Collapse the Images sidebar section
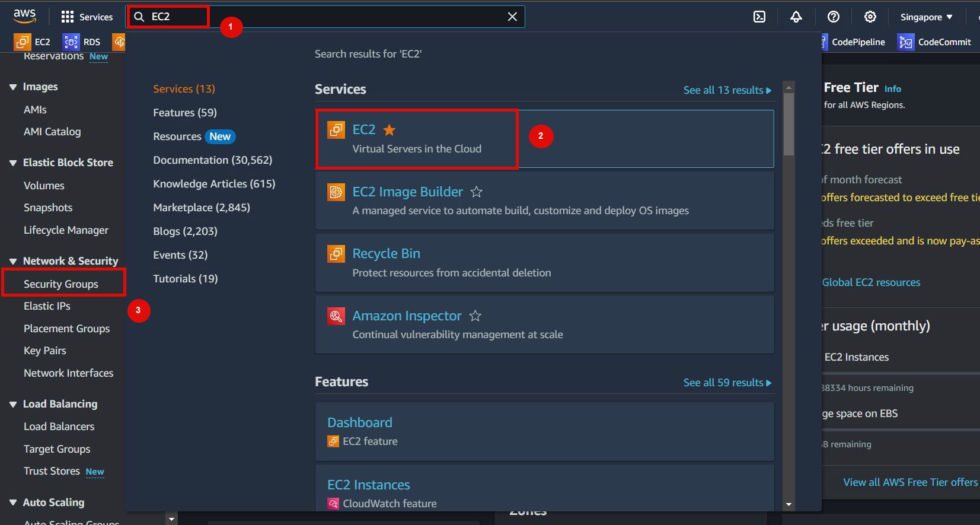The width and height of the screenshot is (980, 525). click(x=13, y=87)
